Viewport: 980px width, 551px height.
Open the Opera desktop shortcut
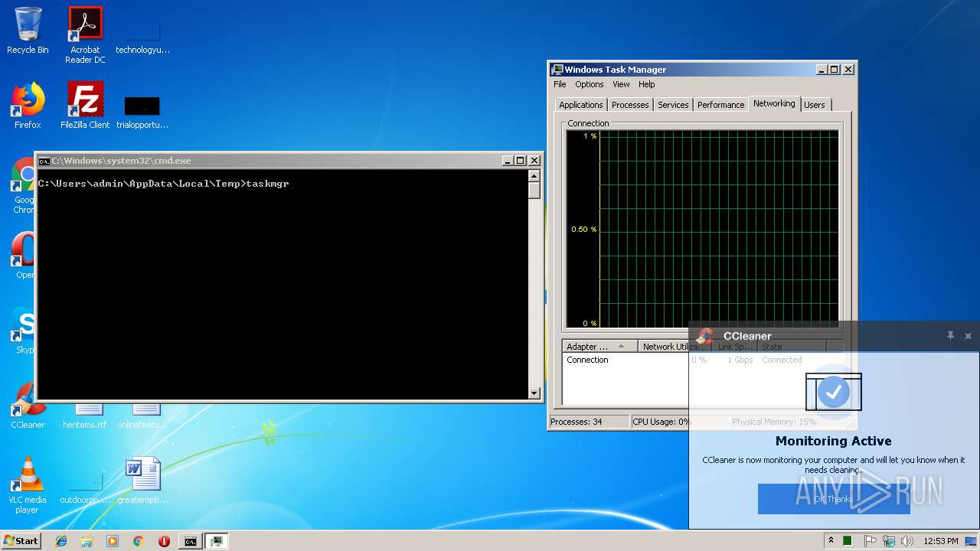click(23, 256)
